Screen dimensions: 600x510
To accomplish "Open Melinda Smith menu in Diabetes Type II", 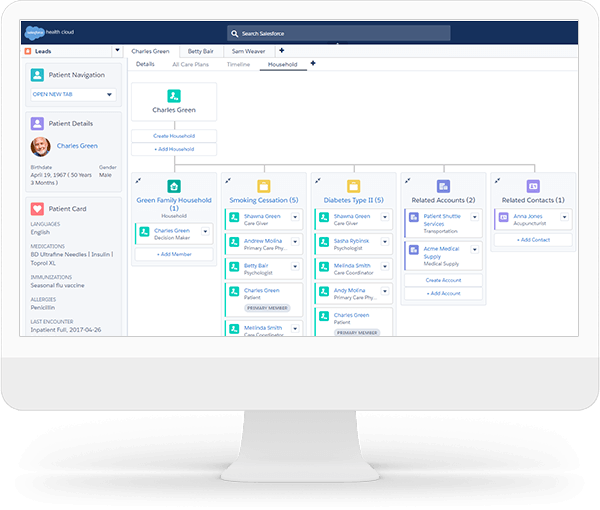I will (x=385, y=266).
